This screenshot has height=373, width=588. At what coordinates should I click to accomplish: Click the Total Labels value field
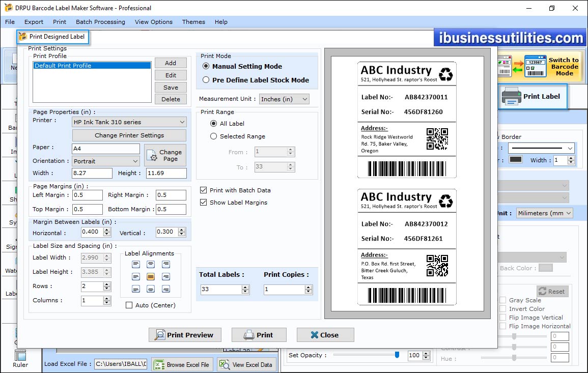click(221, 290)
